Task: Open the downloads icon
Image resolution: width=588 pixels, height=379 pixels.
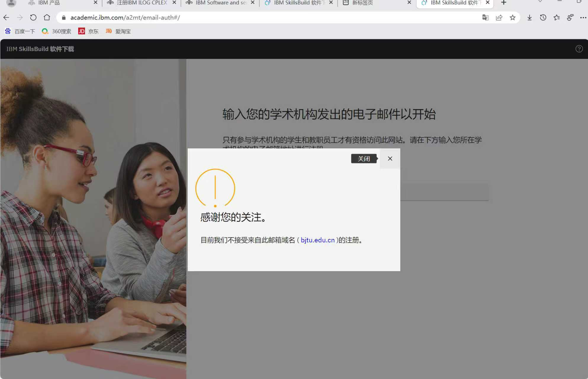Action: click(x=529, y=17)
